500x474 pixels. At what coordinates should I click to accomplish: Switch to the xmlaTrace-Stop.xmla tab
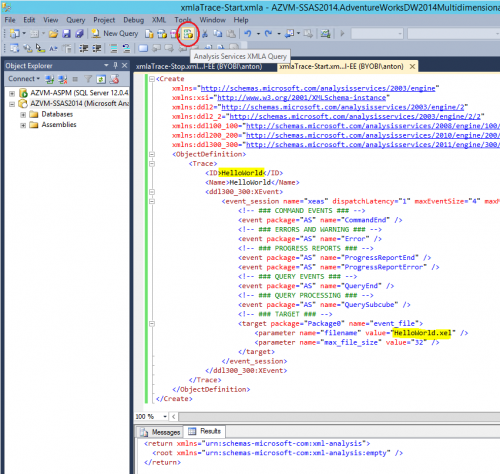(x=199, y=67)
